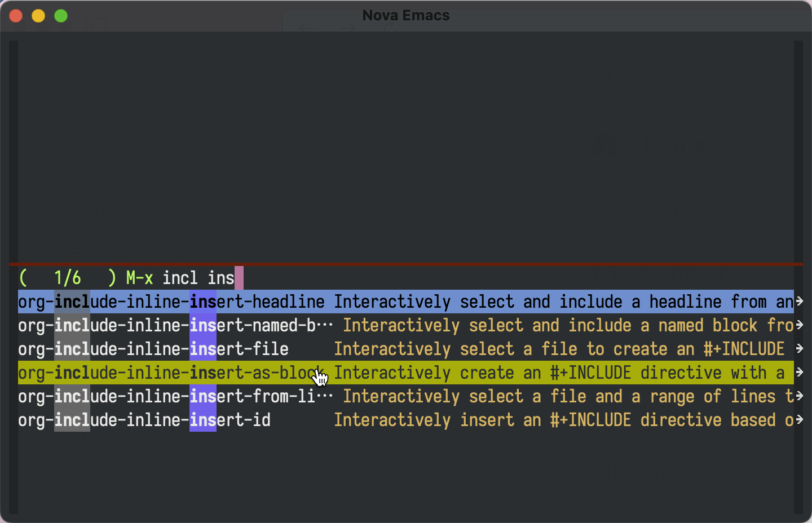Screen dimensions: 812x523
Task: Click the M-x prompt label
Action: (x=140, y=278)
